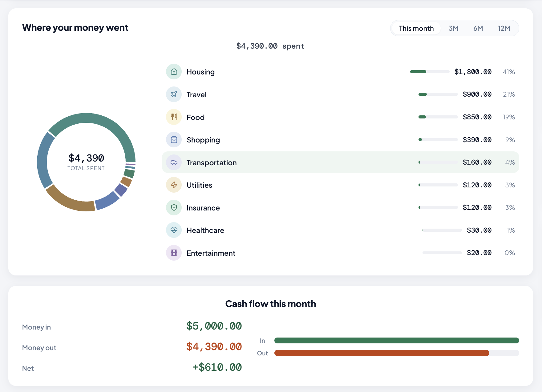
Task: Click the 9% Shopping percentage
Action: (x=510, y=140)
